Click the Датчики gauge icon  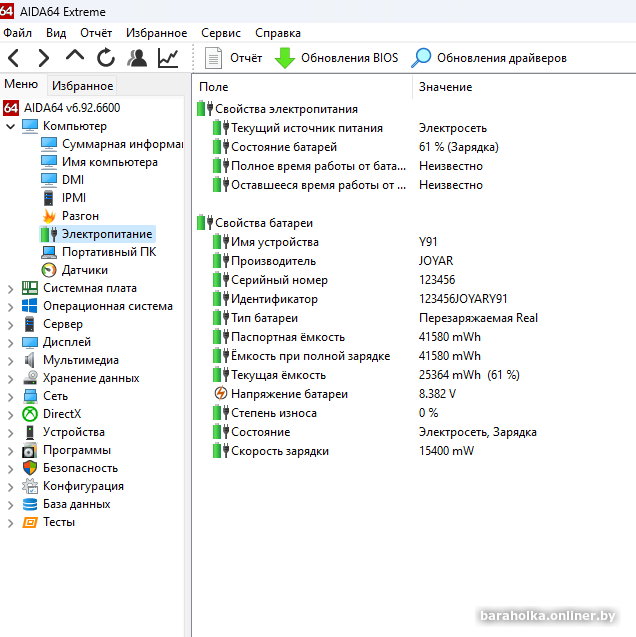coord(49,270)
